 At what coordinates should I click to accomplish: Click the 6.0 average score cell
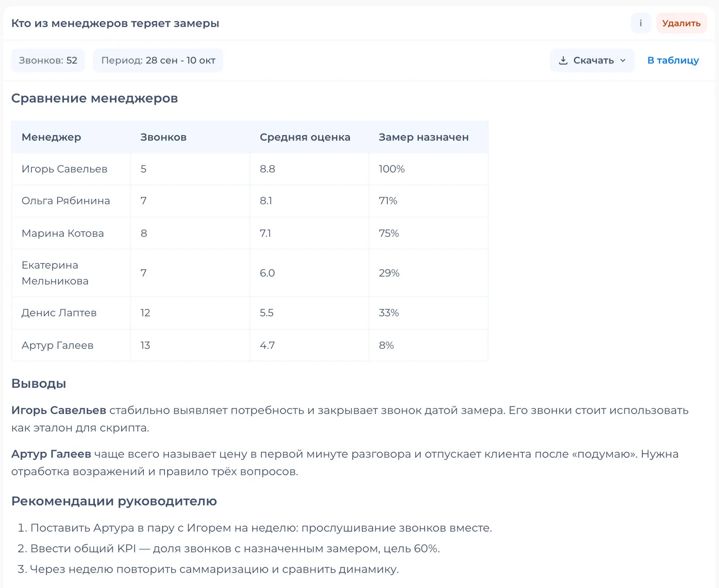click(309, 273)
